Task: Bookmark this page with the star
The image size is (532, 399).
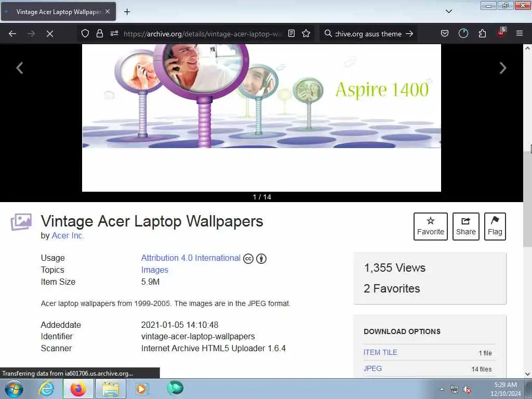Action: pos(306,33)
